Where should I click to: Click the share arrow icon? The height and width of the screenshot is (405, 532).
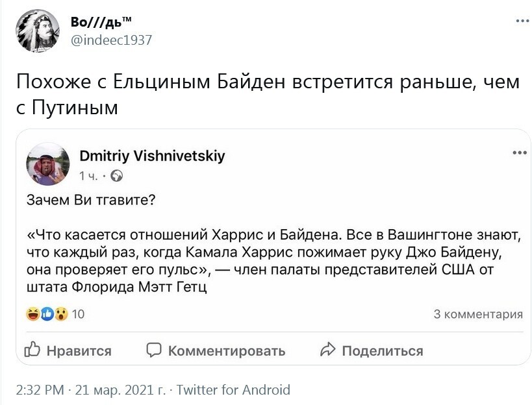328,350
